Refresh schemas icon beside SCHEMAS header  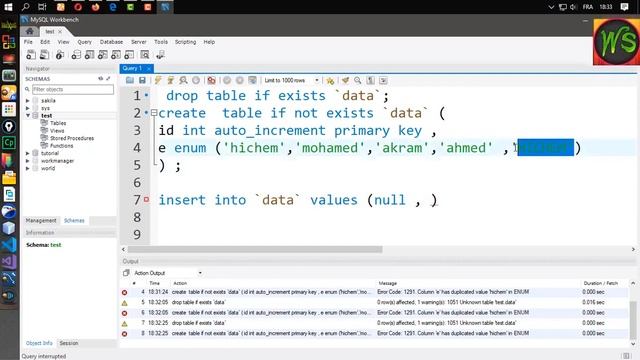100,78
